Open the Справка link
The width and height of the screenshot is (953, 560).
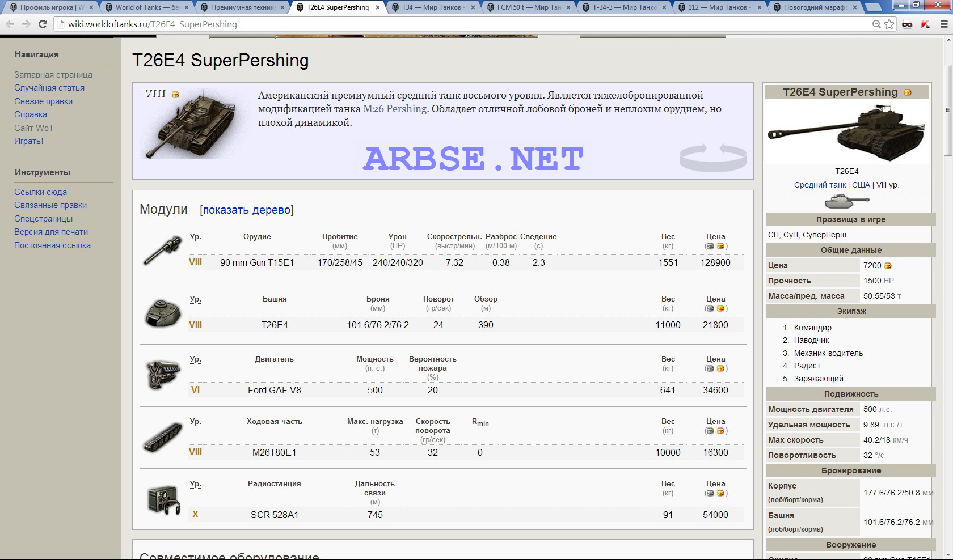coord(31,114)
